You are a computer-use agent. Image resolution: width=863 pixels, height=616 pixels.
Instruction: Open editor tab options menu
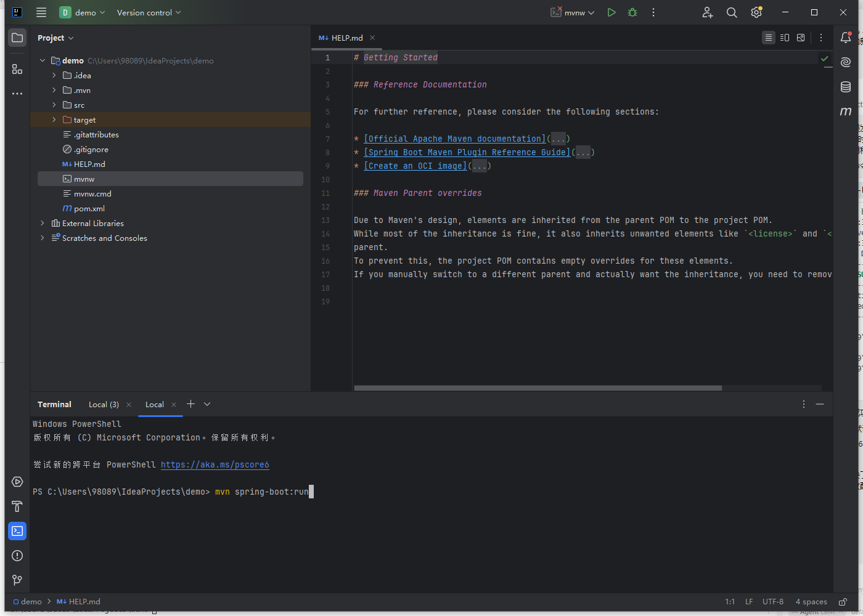pos(821,38)
